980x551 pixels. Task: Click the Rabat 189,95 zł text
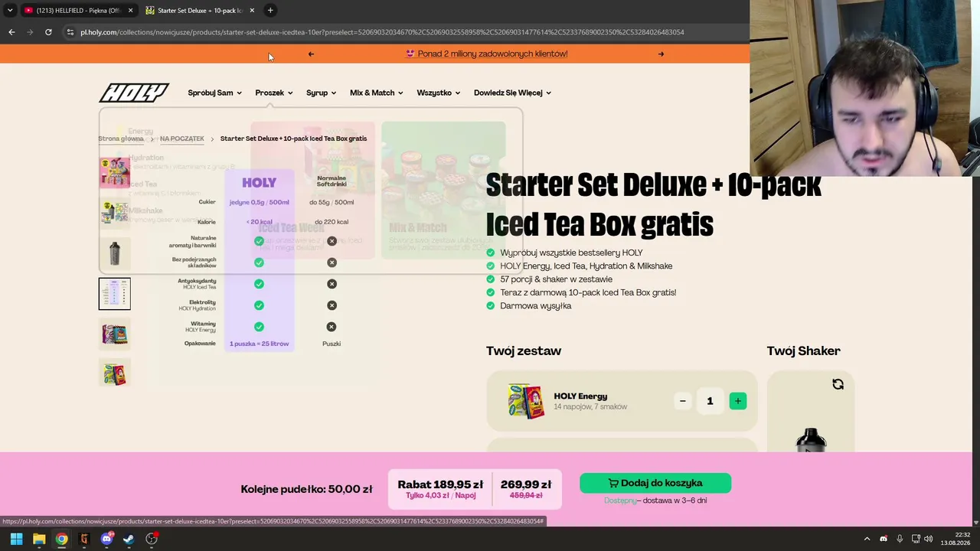pos(440,484)
